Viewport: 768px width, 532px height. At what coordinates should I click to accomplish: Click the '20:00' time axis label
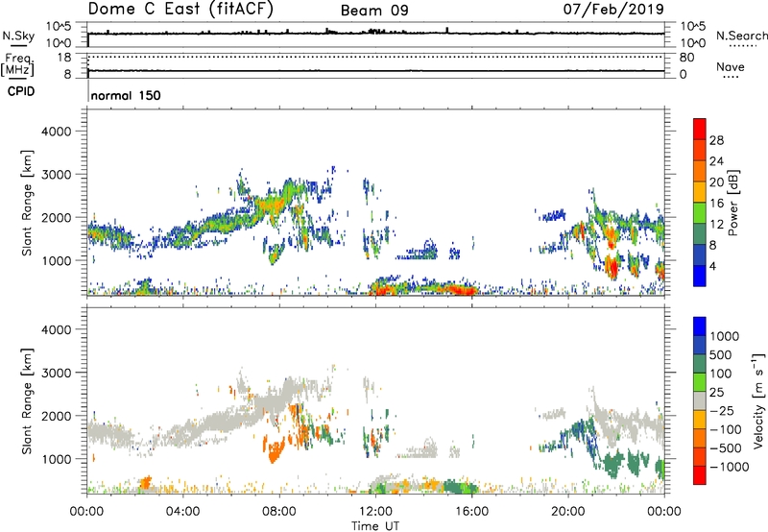tap(567, 512)
